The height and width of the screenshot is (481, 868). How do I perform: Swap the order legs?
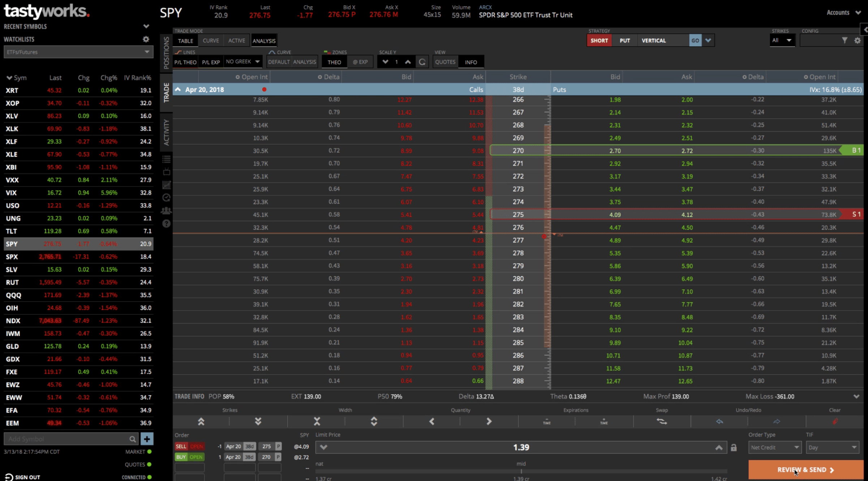pos(662,421)
